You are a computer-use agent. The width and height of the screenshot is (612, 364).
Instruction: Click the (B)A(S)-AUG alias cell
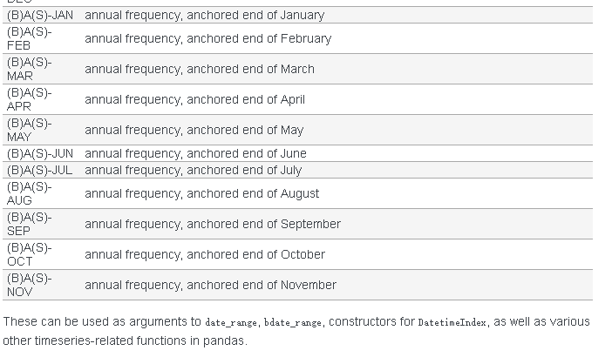tap(30, 193)
